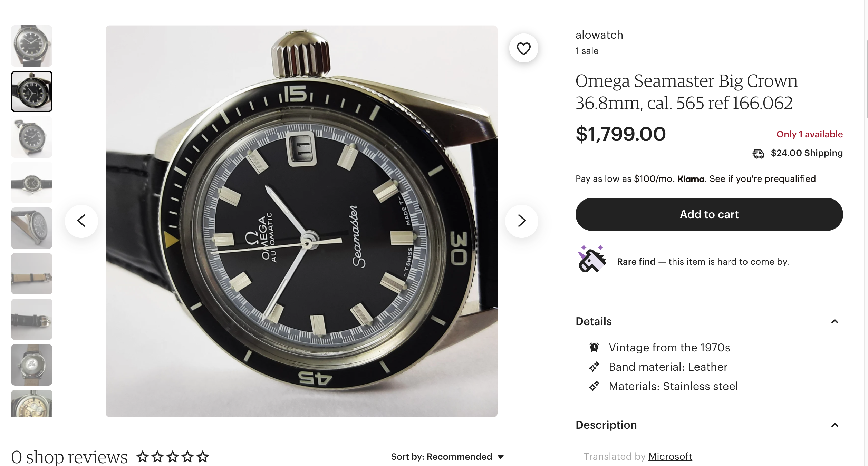Click the sparkle icon beside Band material

(594, 367)
